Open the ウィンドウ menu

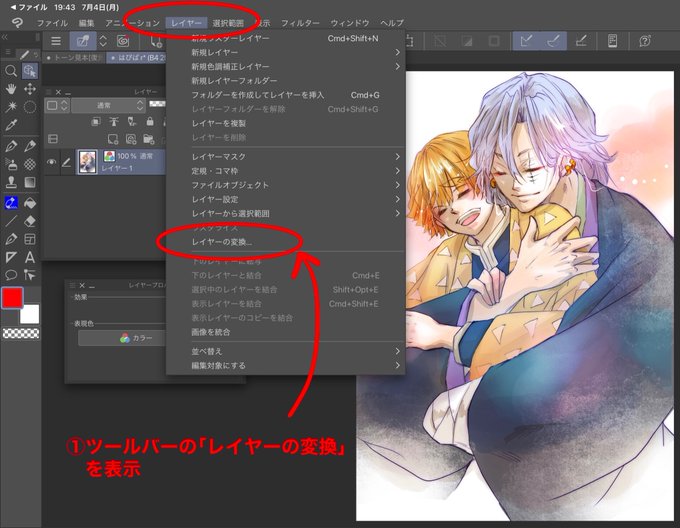coord(350,23)
